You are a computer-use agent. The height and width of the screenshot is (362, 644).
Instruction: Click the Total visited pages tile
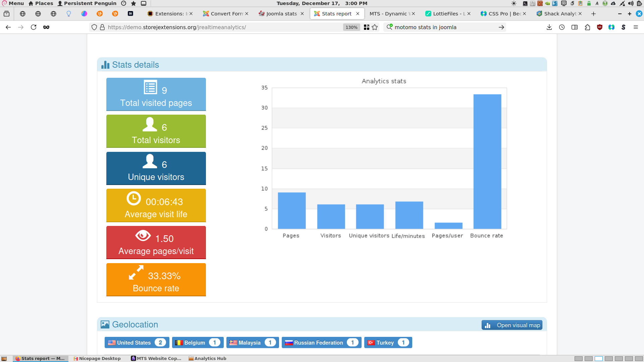(x=156, y=94)
